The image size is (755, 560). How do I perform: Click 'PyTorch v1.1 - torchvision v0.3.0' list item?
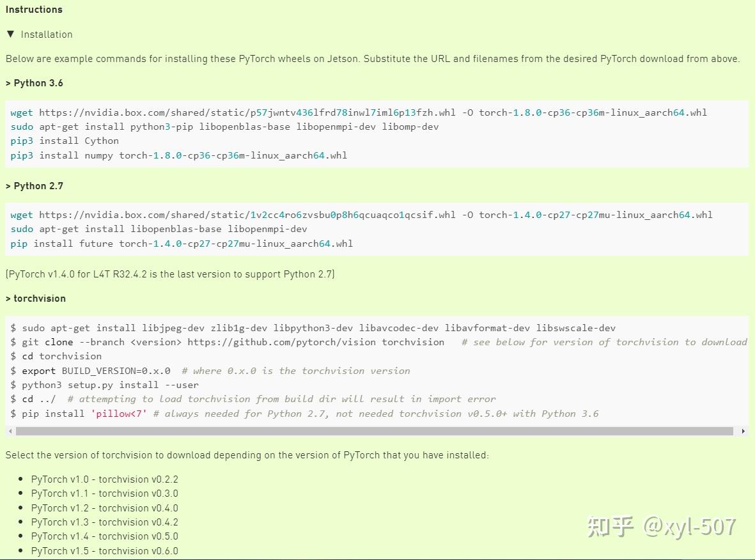coord(104,494)
